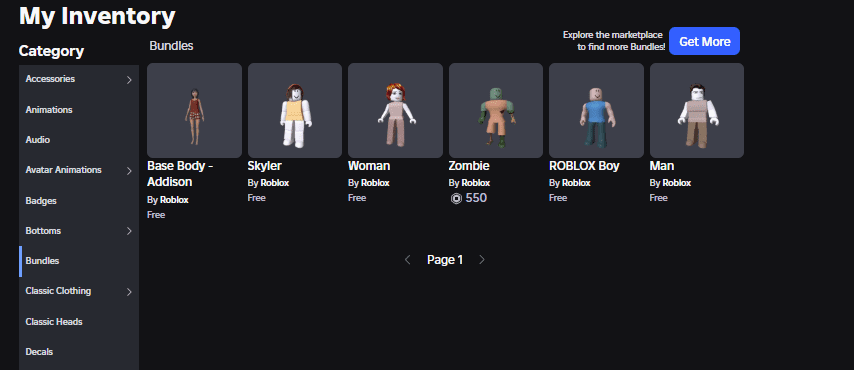Open the Base Body - Addison thumbnail
Image resolution: width=854 pixels, height=370 pixels.
coord(194,111)
